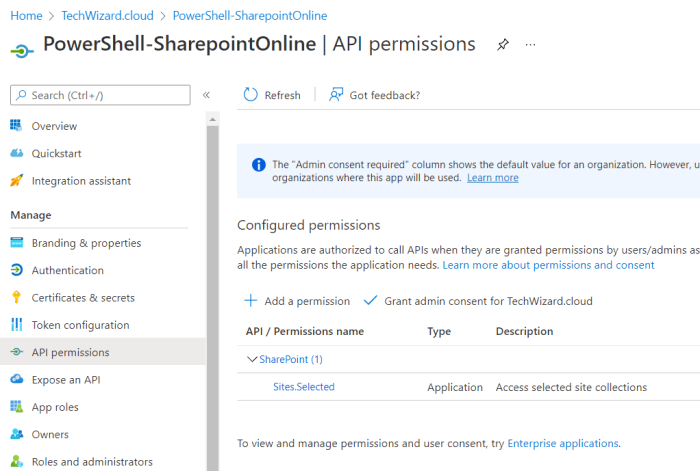Screen dimensions: 700x471
Task: Click the Quickstart cloud icon
Action: [x=16, y=153]
